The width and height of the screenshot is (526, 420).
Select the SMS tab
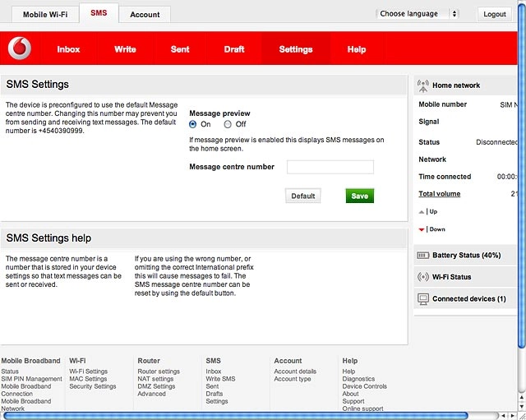coord(99,13)
